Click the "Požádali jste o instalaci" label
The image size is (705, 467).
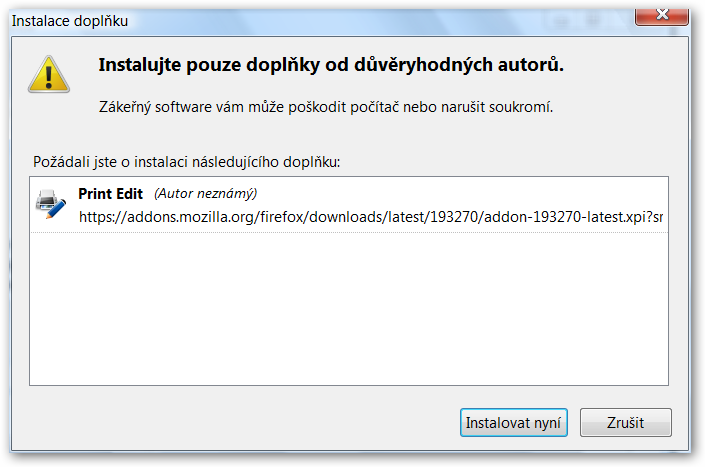coord(187,162)
